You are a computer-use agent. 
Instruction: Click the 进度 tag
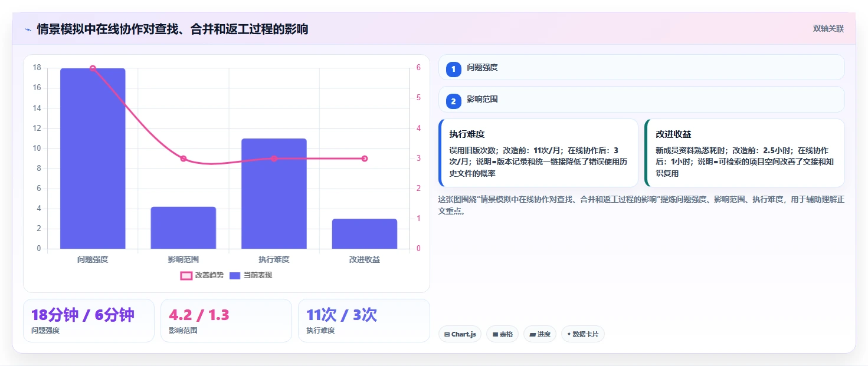540,334
